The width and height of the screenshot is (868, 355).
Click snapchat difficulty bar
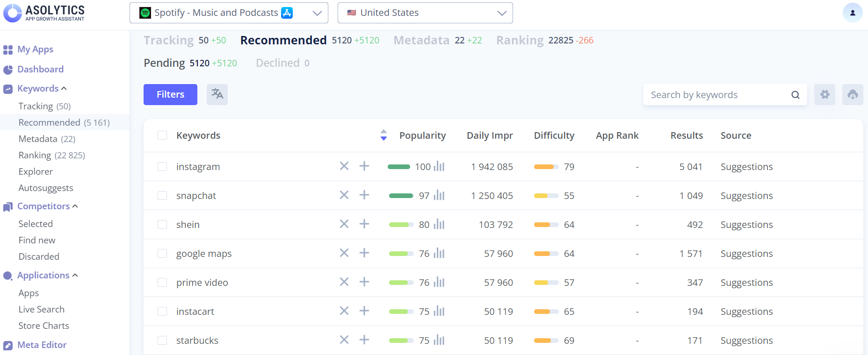[x=546, y=196]
